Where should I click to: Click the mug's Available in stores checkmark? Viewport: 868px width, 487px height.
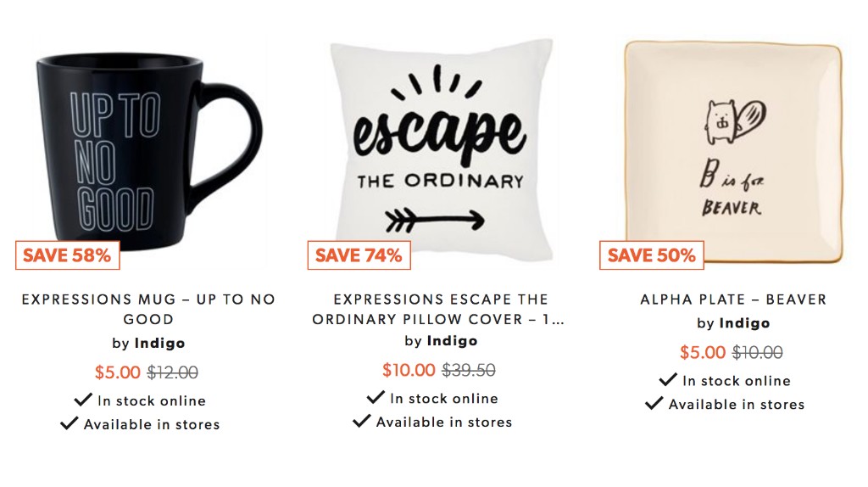[x=70, y=423]
